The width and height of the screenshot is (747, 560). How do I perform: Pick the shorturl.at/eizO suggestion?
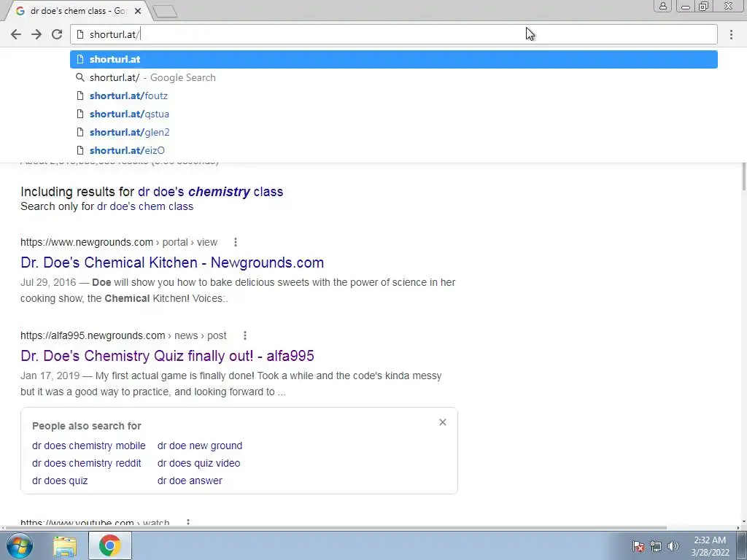(x=393, y=150)
